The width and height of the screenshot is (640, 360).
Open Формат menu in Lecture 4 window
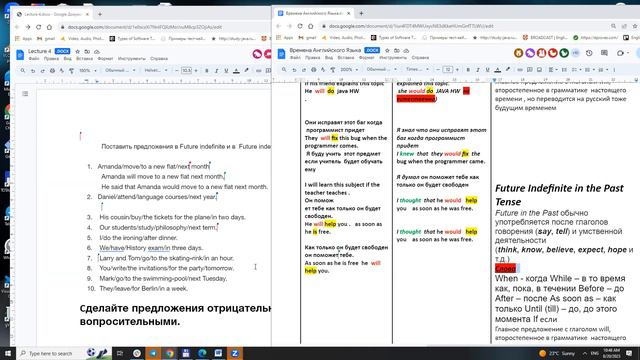point(105,59)
